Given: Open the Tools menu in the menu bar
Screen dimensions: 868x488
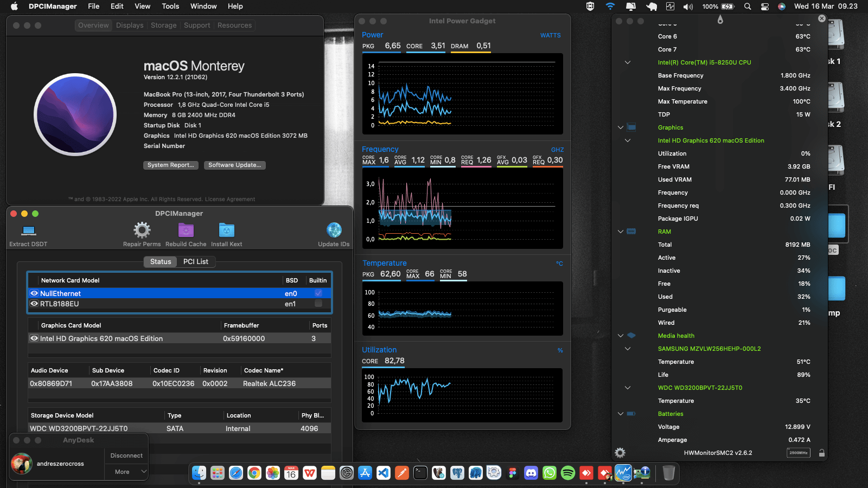Looking at the screenshot, I should [170, 6].
